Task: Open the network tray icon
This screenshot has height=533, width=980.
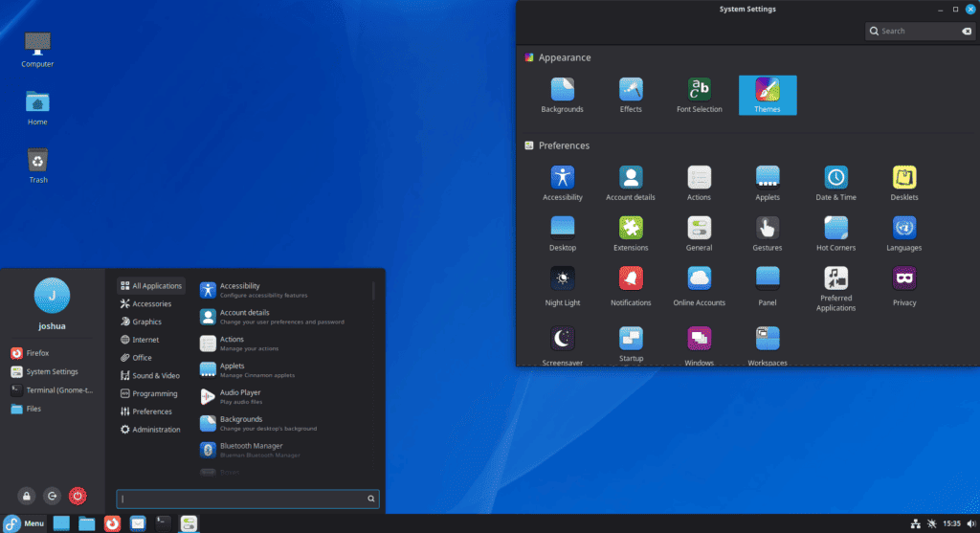Action: pos(915,523)
